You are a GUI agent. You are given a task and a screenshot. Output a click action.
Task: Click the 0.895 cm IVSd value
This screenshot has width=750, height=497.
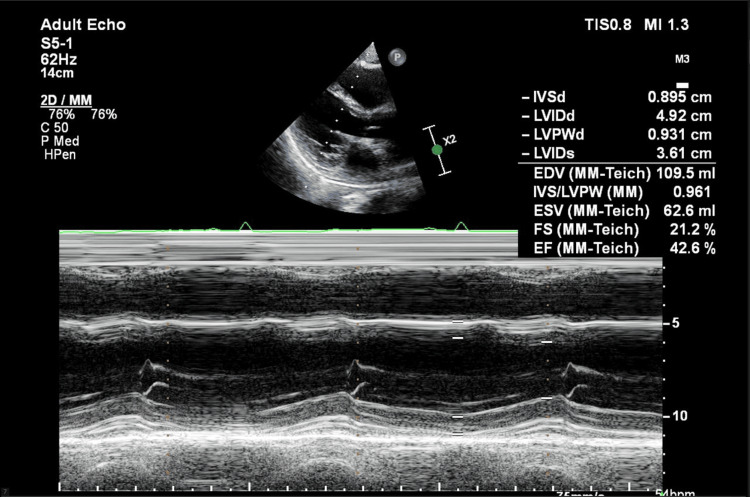[x=680, y=97]
